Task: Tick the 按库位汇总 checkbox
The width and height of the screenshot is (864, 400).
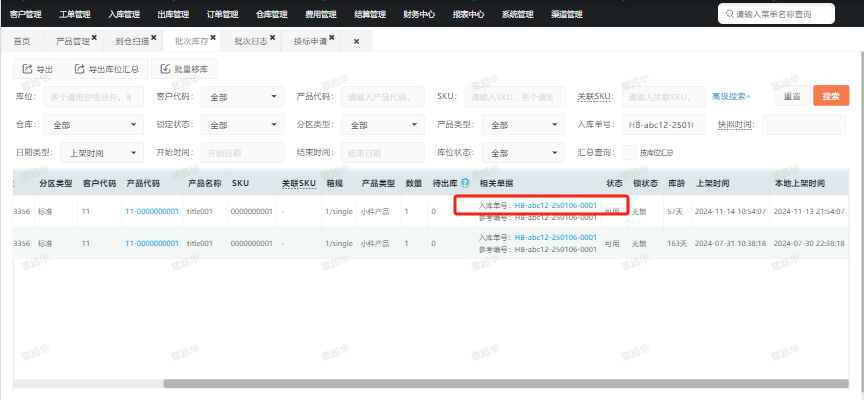Action: point(629,153)
